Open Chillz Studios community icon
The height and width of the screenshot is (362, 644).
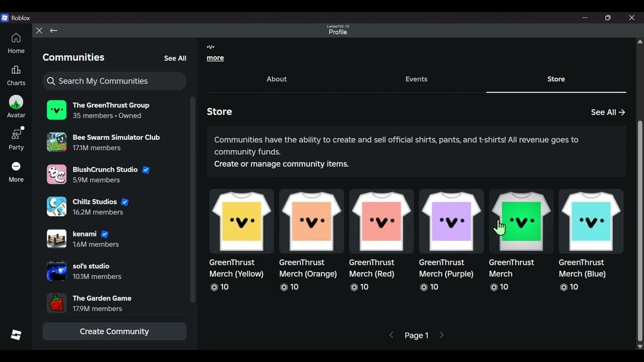56,207
